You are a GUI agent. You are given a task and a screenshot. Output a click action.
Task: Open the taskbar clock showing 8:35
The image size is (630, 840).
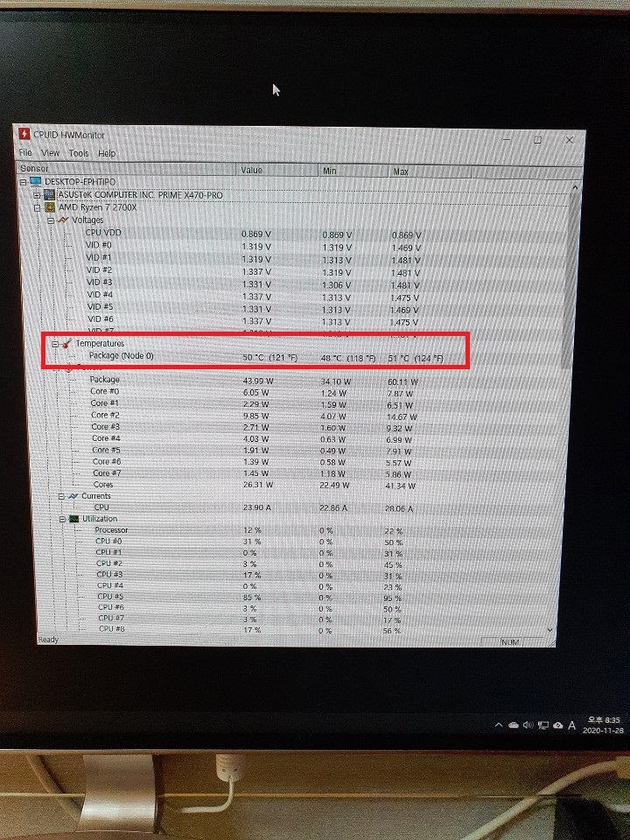pyautogui.click(x=603, y=724)
